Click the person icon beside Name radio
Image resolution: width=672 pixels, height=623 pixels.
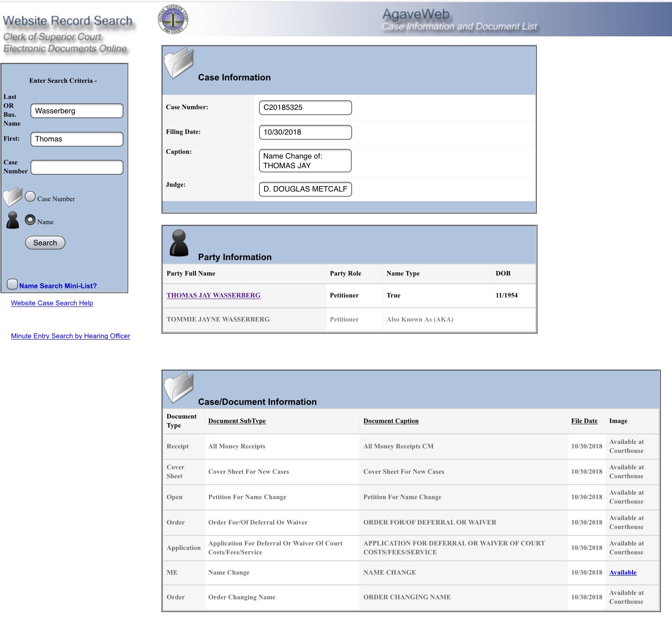click(x=13, y=220)
